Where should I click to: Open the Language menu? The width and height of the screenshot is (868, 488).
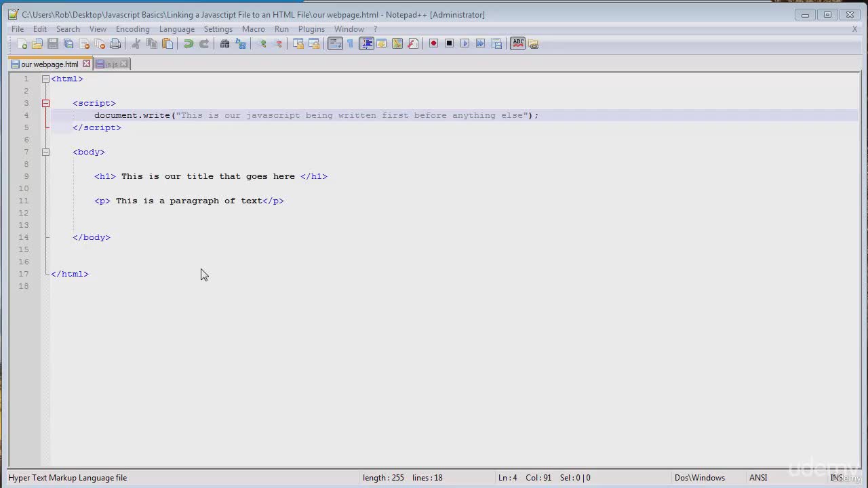click(177, 29)
